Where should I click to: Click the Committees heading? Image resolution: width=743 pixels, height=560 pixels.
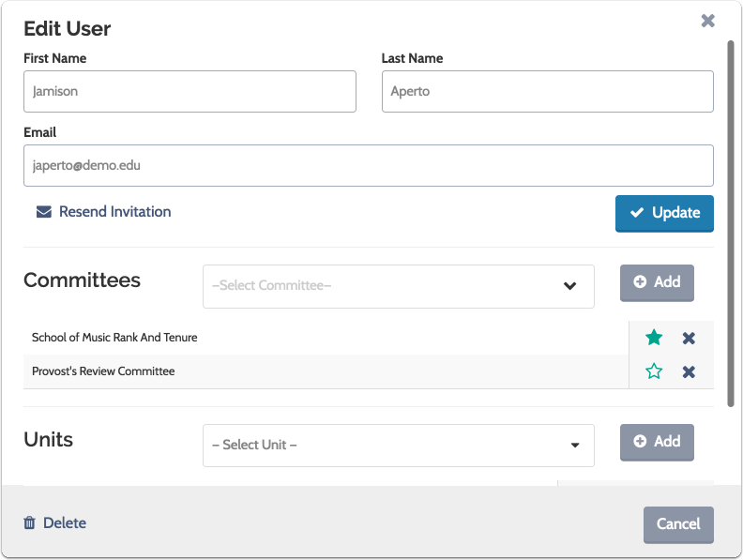pyautogui.click(x=82, y=280)
